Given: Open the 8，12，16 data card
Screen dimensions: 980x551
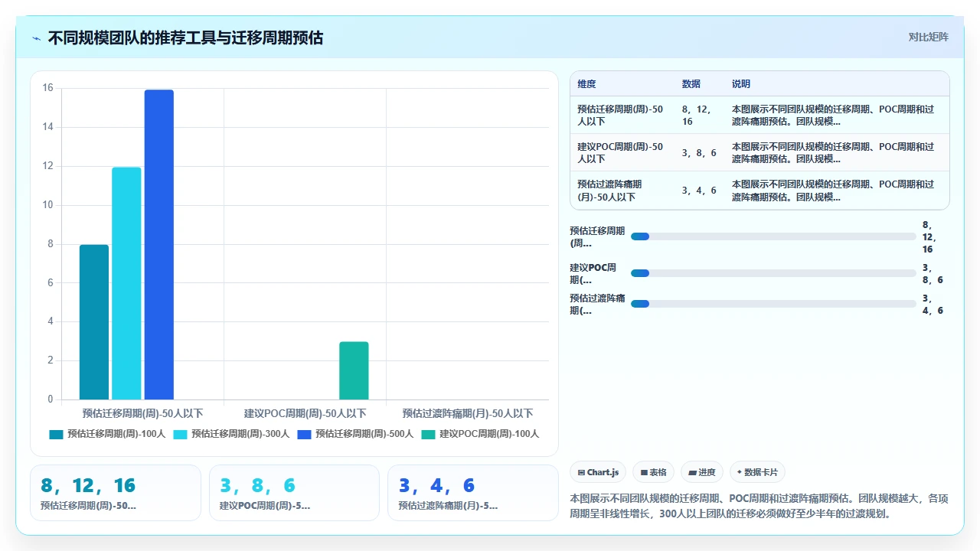Looking at the screenshot, I should click(x=116, y=493).
